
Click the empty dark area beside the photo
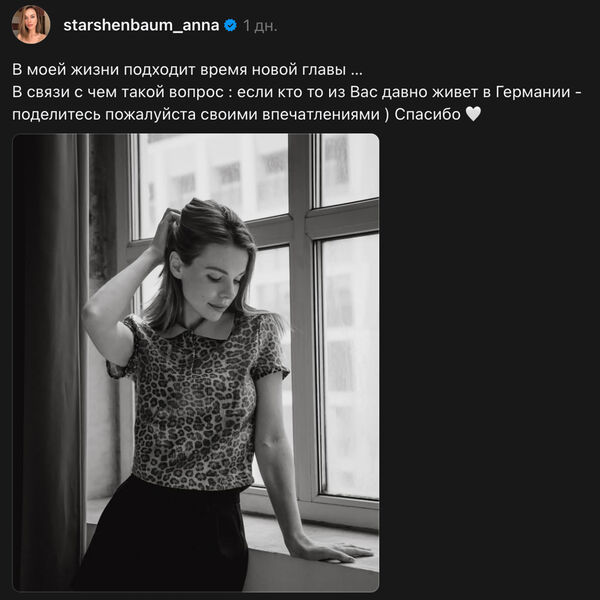489,362
